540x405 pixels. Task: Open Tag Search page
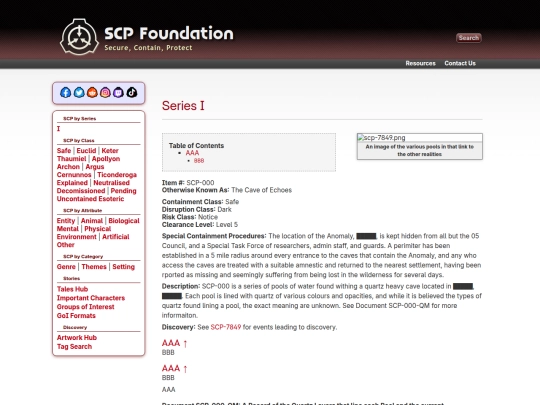pyautogui.click(x=74, y=346)
